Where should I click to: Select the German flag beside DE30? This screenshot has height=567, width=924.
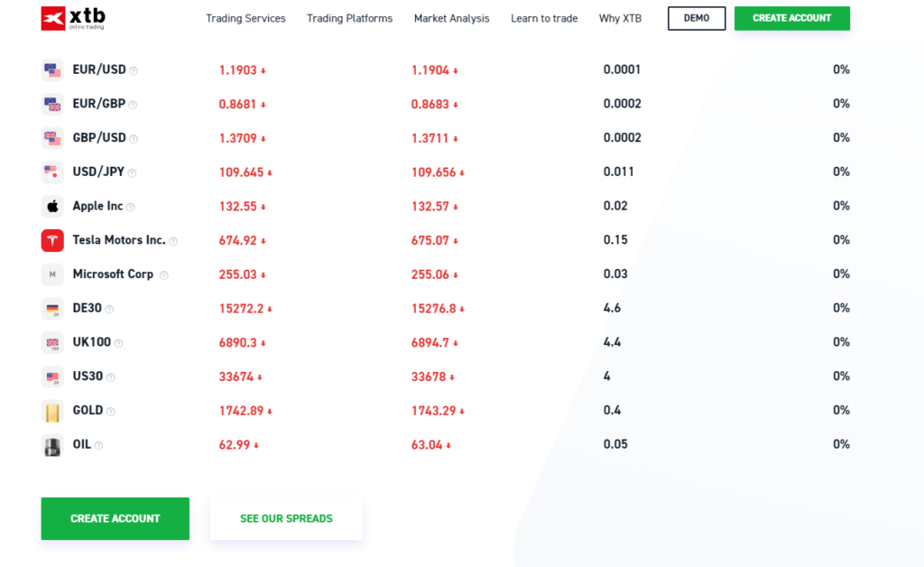click(51, 307)
